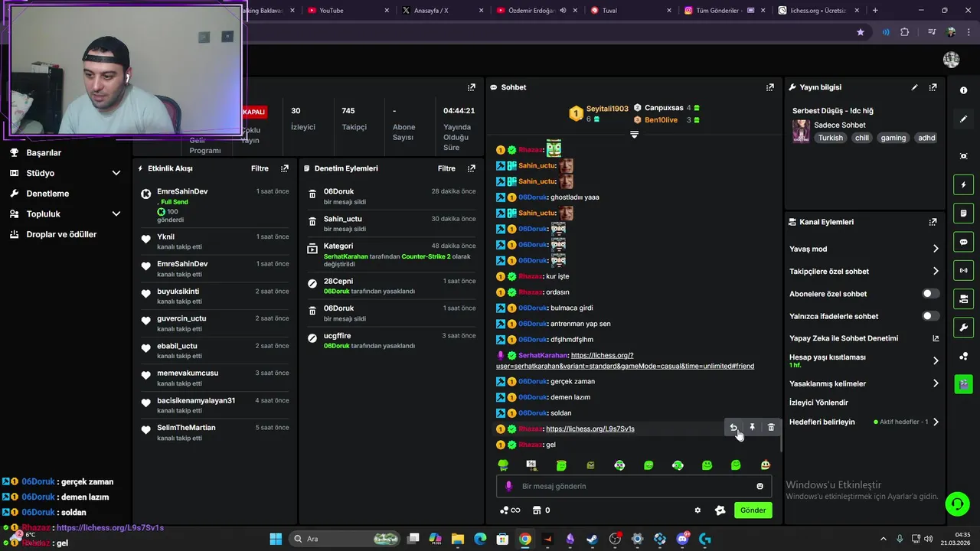Pop out the Denetim Eylemleri panel
Viewport: 980px width, 551px height.
point(472,168)
